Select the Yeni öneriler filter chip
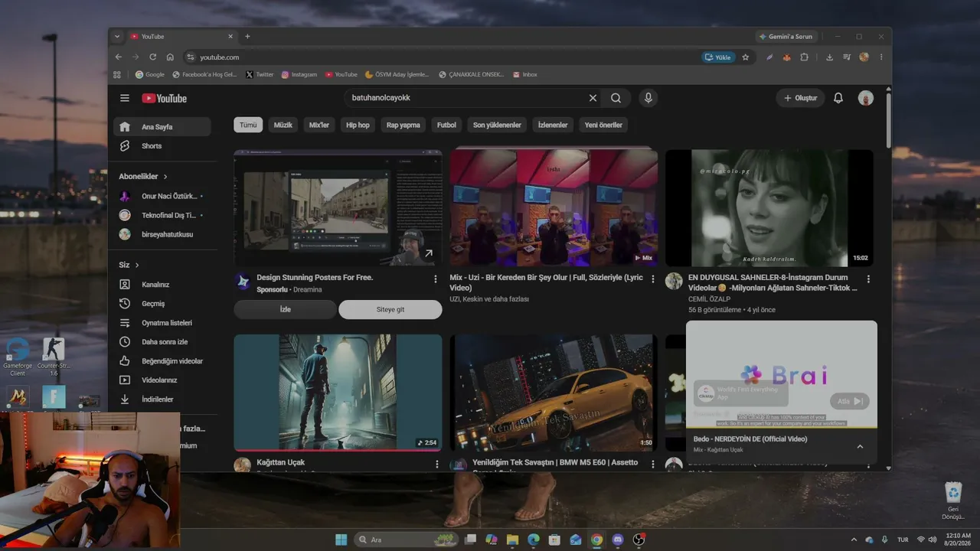 click(603, 125)
